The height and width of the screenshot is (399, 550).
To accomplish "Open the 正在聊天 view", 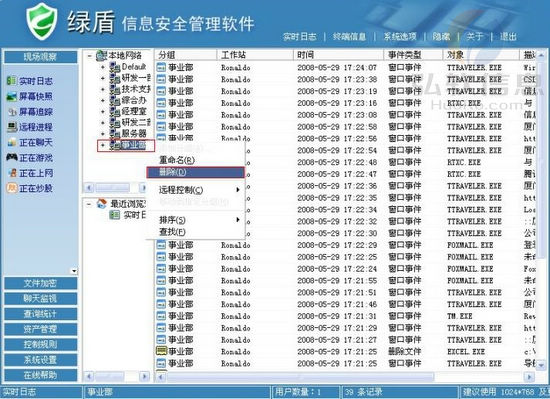I will pos(30,142).
